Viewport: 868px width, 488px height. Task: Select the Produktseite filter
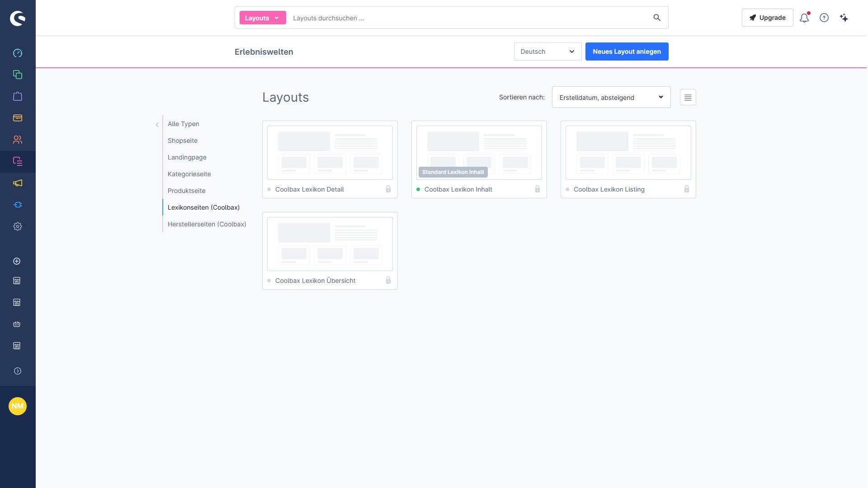(x=187, y=191)
